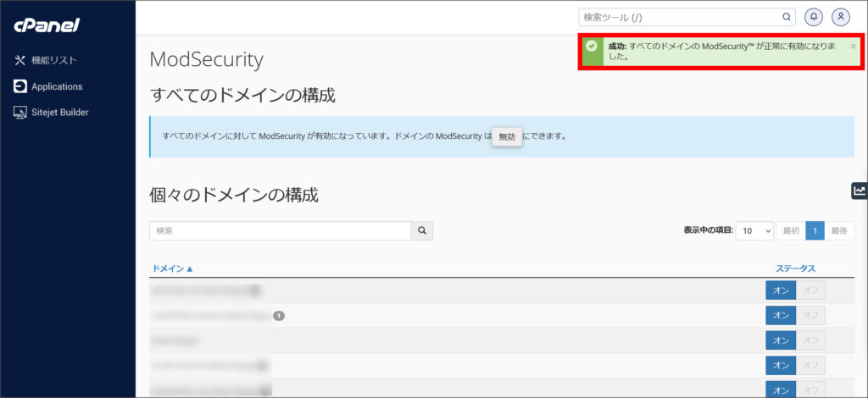Go to the 最初 page
This screenshot has width=868, height=398.
(791, 231)
